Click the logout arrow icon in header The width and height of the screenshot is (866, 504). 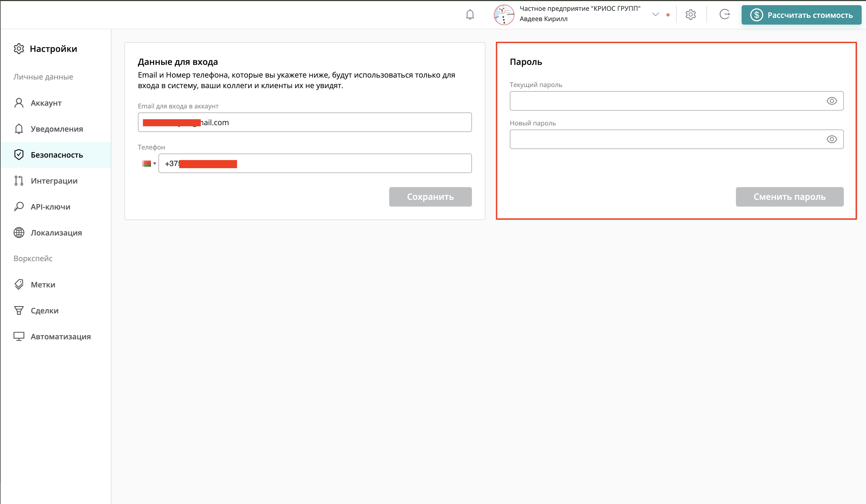(724, 14)
